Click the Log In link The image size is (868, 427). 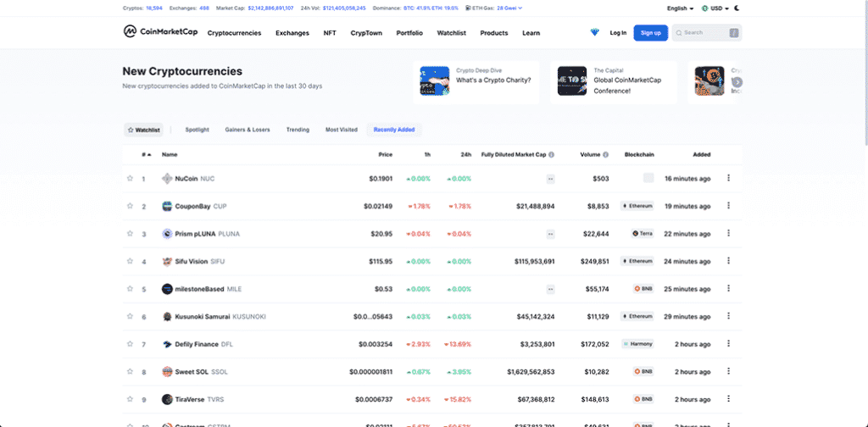click(x=618, y=33)
